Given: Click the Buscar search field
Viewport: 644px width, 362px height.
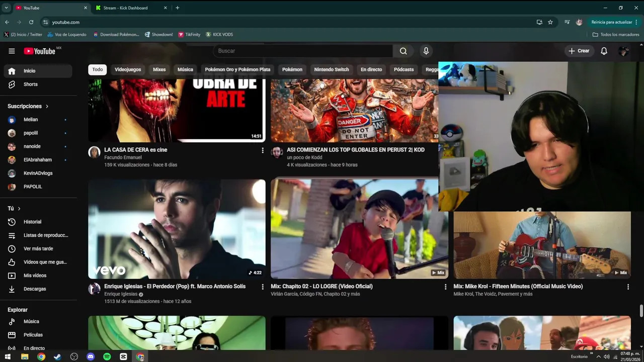Looking at the screenshot, I should pyautogui.click(x=303, y=51).
